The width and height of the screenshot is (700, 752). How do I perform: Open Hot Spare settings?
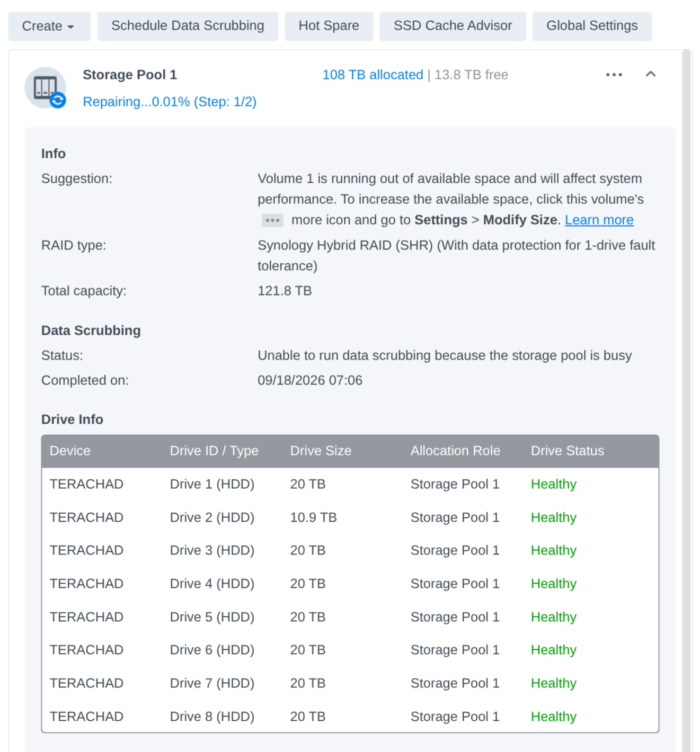coord(329,26)
